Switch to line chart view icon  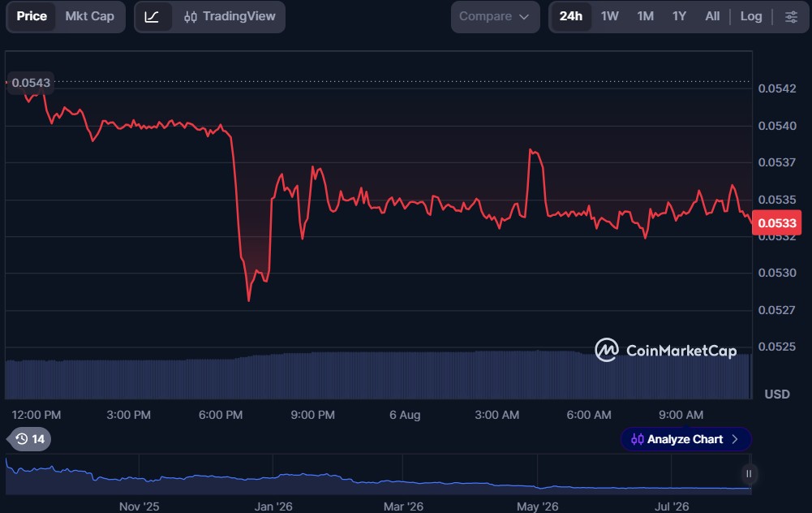(x=152, y=16)
